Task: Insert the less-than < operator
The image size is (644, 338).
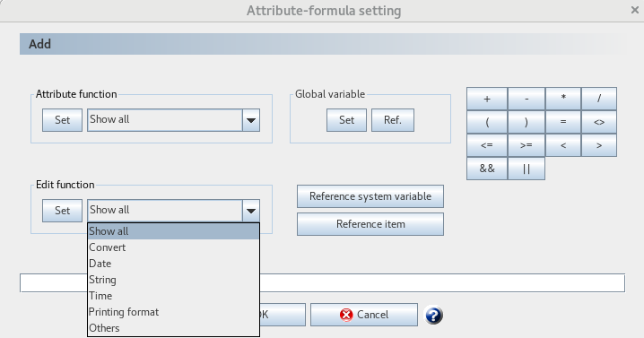Action: pyautogui.click(x=563, y=145)
